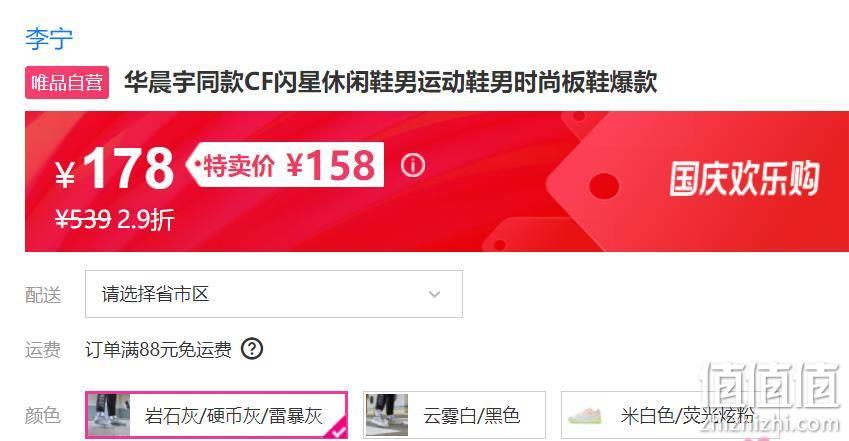
Task: Click the 米白色 sneaker thumbnail image
Action: pyautogui.click(x=585, y=416)
